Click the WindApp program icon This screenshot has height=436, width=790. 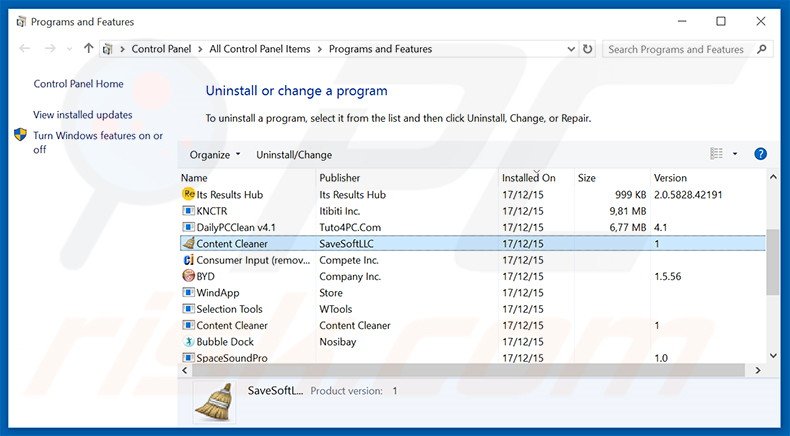[188, 292]
